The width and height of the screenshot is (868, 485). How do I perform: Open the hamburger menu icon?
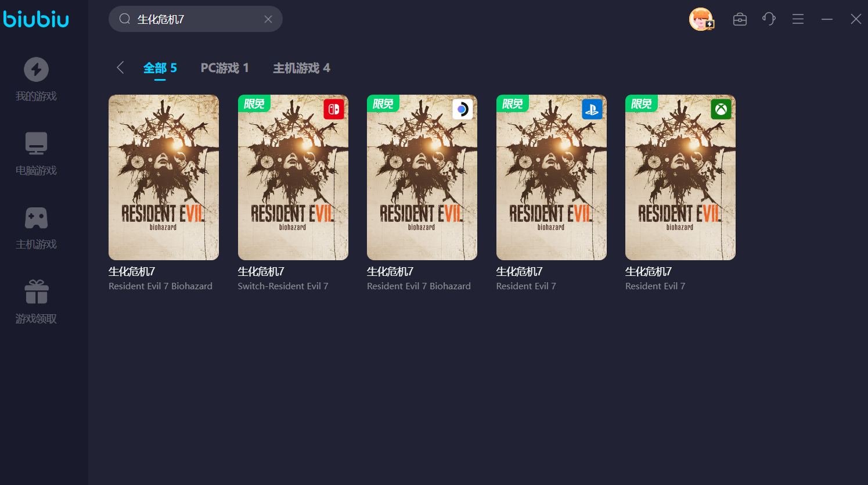[x=798, y=19]
